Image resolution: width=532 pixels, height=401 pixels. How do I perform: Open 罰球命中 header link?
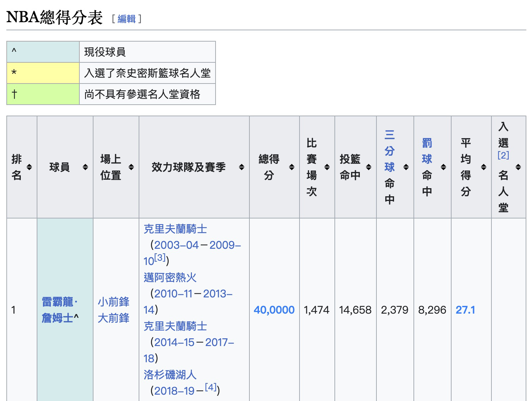[427, 151]
